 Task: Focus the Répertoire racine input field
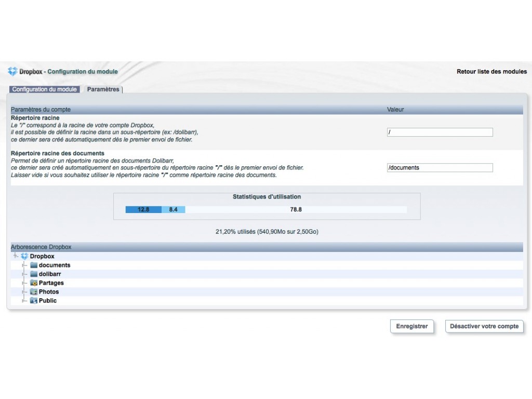tap(440, 132)
